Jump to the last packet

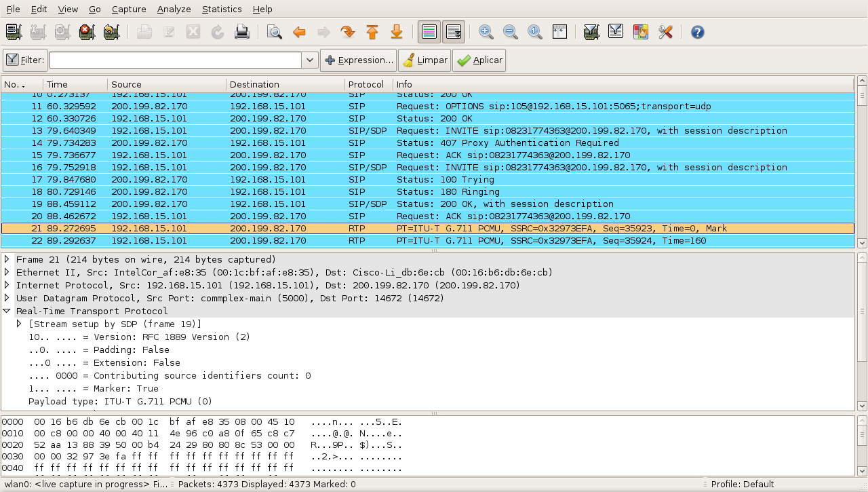click(397, 32)
